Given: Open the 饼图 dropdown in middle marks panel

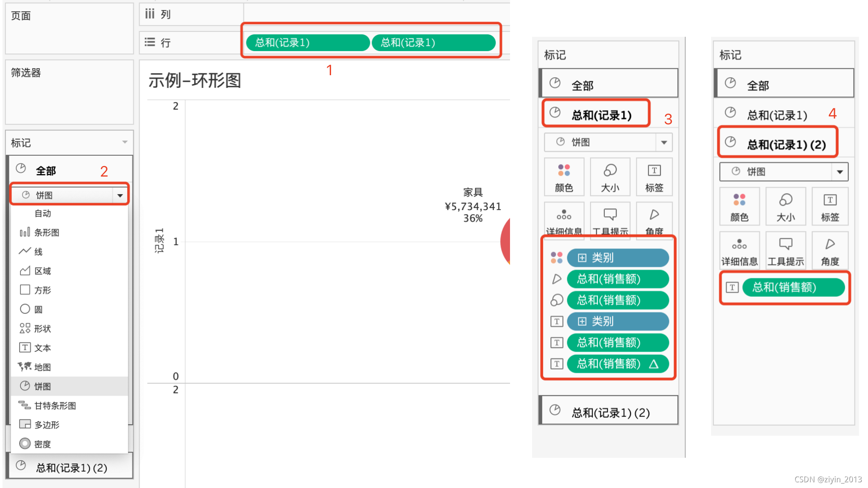Looking at the screenshot, I should 664,142.
